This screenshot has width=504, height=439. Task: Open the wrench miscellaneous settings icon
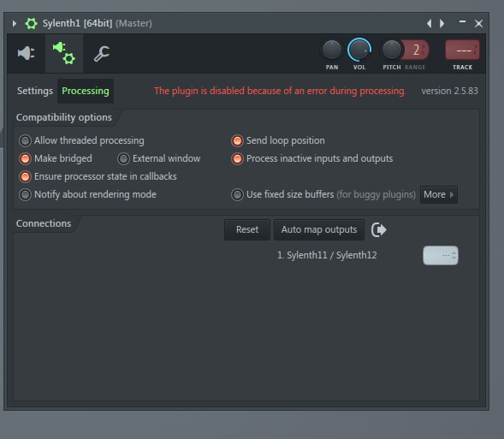pyautogui.click(x=102, y=53)
